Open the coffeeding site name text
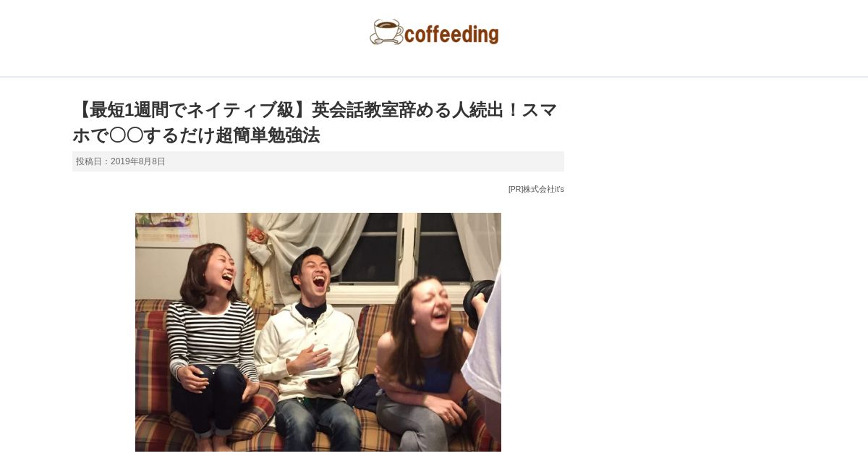 451,33
